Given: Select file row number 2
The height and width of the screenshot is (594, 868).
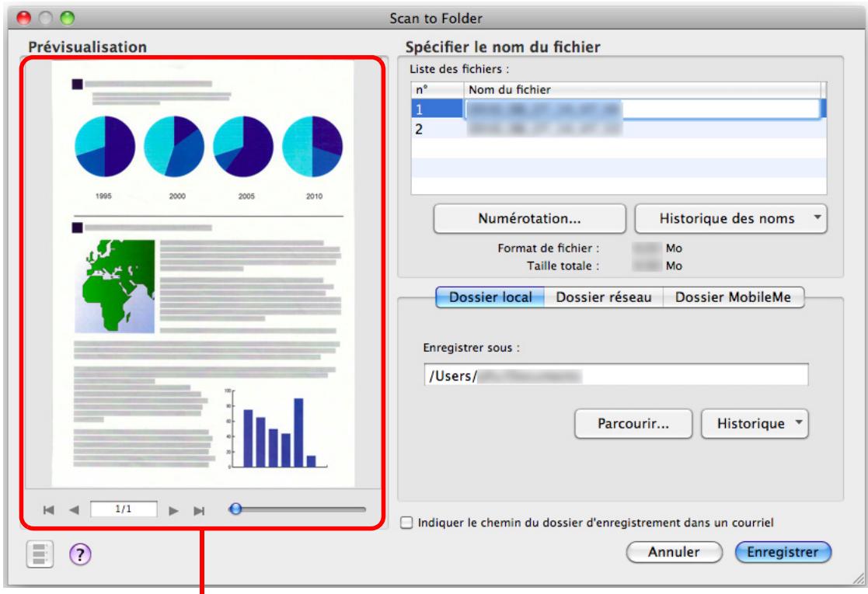Looking at the screenshot, I should (x=619, y=129).
